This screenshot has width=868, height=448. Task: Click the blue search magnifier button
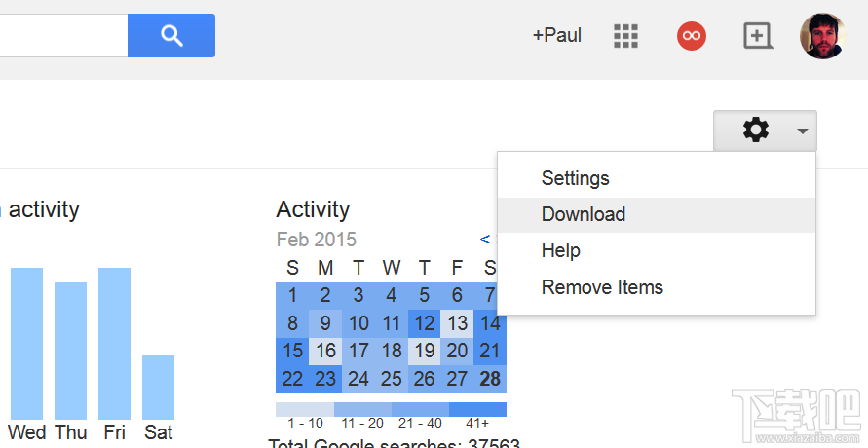coord(171,35)
